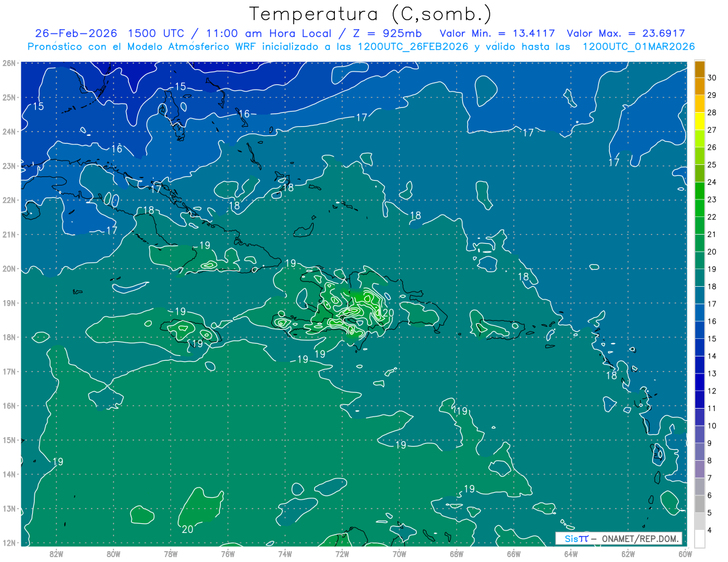Image resolution: width=728 pixels, height=562 pixels.
Task: Click the latitude axis label "15N"
Action: (x=9, y=440)
